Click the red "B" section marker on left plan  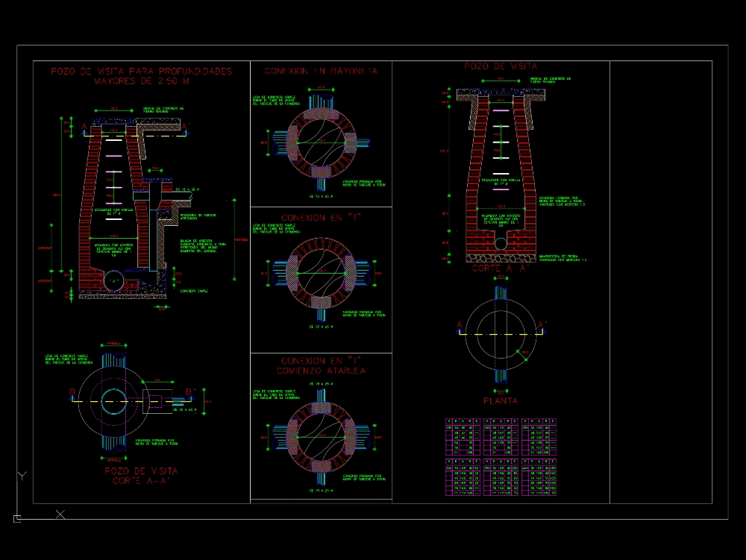72,391
